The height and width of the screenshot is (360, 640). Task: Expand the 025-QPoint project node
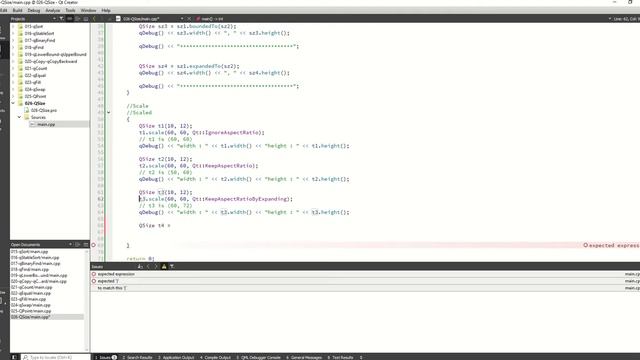[x=13, y=96]
